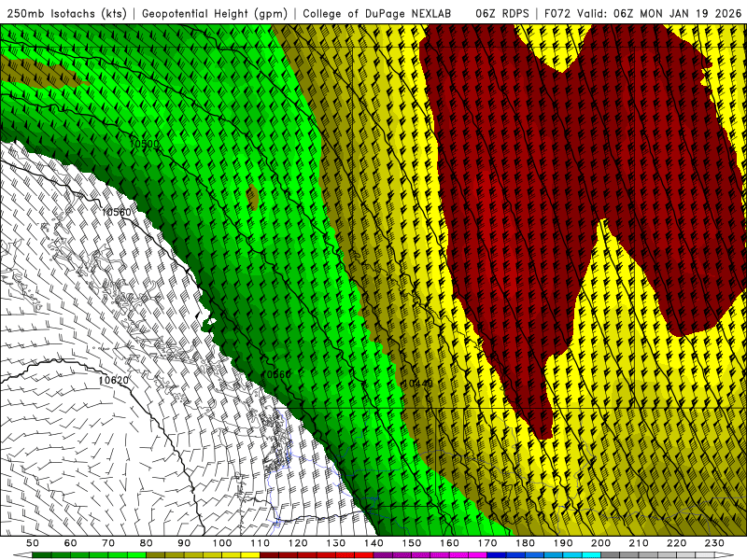Click the 10620 height contour label
Screen dimensions: 747x560
point(114,380)
